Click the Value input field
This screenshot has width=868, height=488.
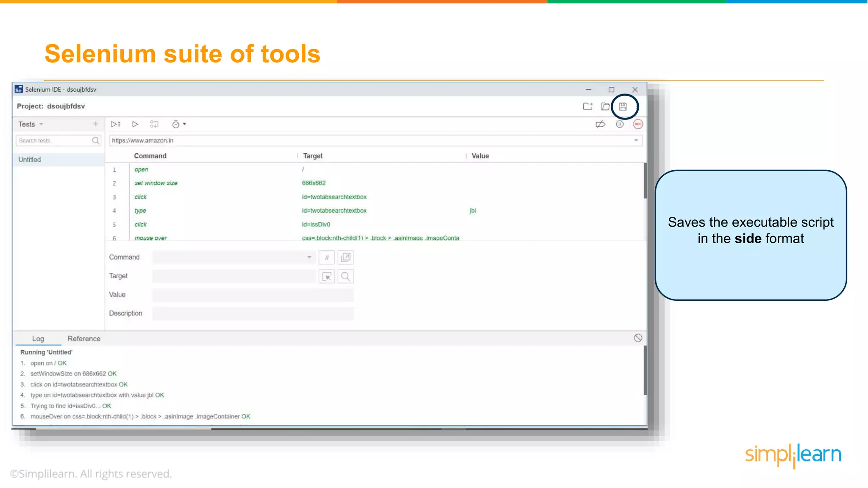tap(253, 295)
